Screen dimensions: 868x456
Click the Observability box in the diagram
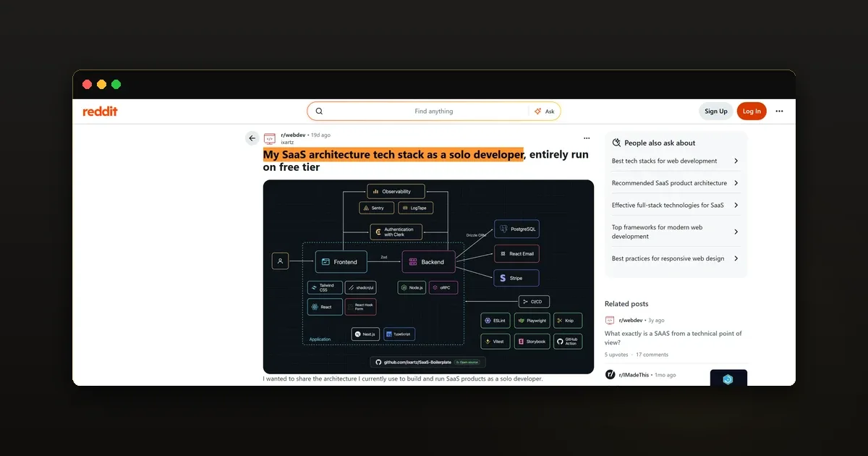pyautogui.click(x=396, y=191)
